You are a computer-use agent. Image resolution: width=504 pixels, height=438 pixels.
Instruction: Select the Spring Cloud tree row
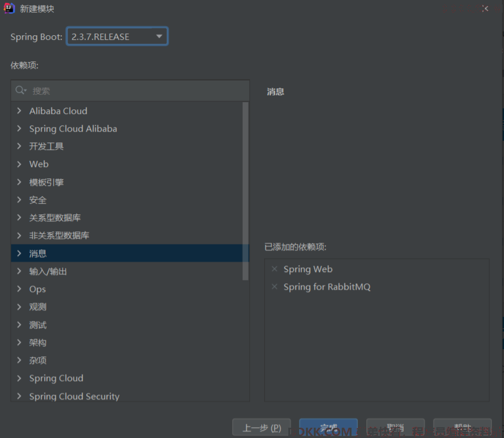pos(127,378)
